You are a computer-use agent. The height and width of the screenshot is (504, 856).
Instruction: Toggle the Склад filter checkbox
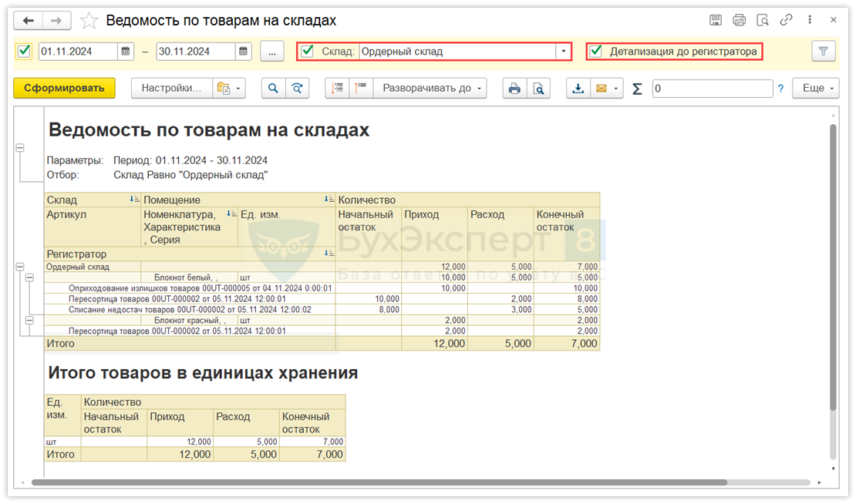308,52
